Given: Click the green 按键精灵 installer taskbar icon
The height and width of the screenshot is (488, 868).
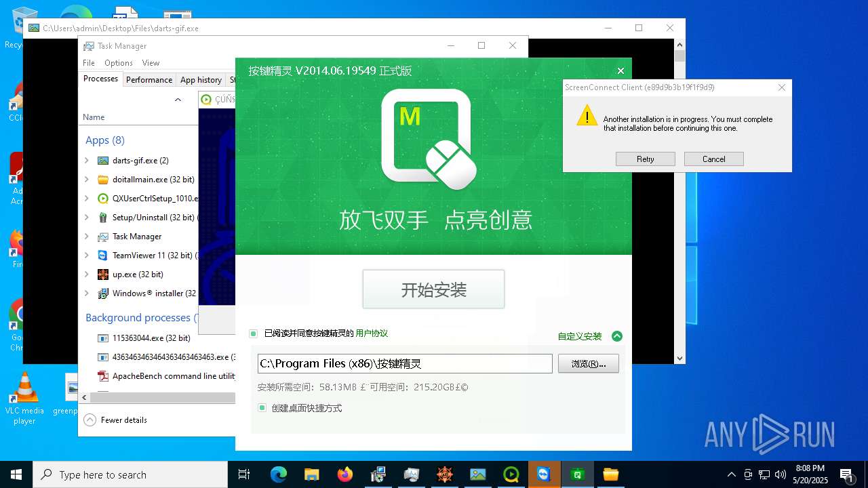Looking at the screenshot, I should (578, 474).
